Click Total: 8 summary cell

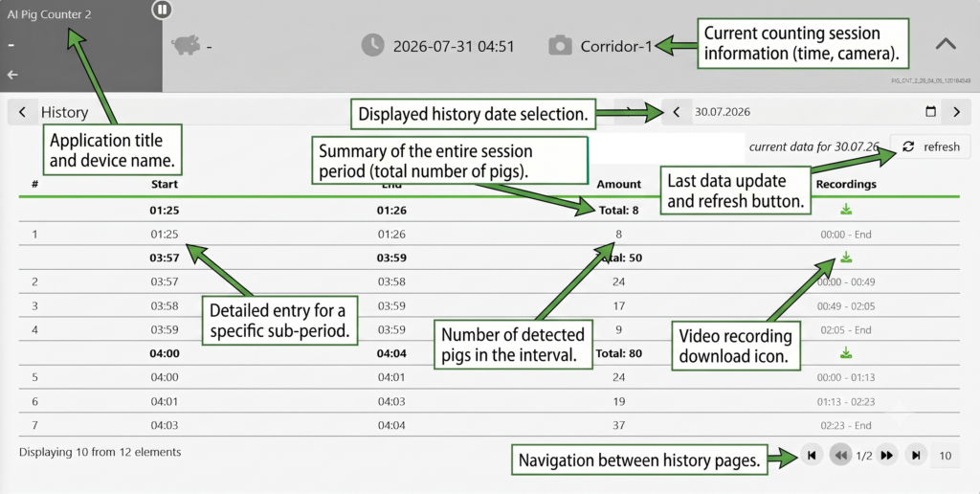(x=619, y=210)
